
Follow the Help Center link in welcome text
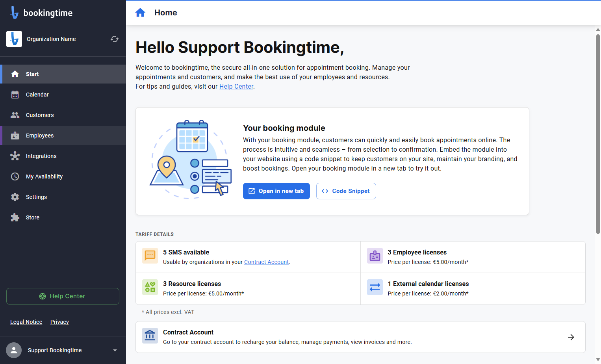[x=236, y=86]
